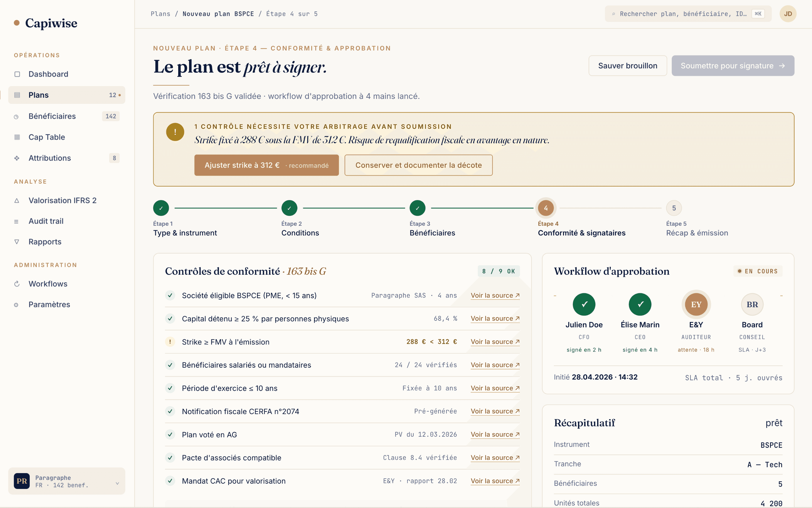Click the search field Rechercher plan, bénéficiaire

tap(688, 14)
